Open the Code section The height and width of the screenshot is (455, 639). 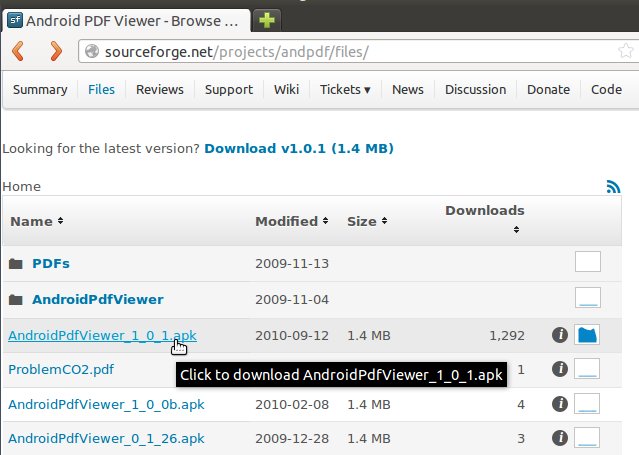click(606, 89)
